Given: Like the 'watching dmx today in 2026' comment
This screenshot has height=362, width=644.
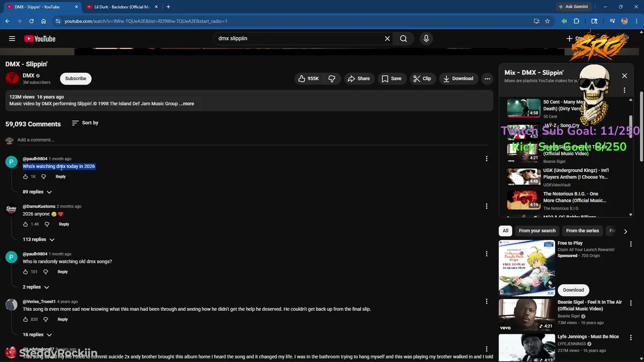Looking at the screenshot, I should coord(25,176).
